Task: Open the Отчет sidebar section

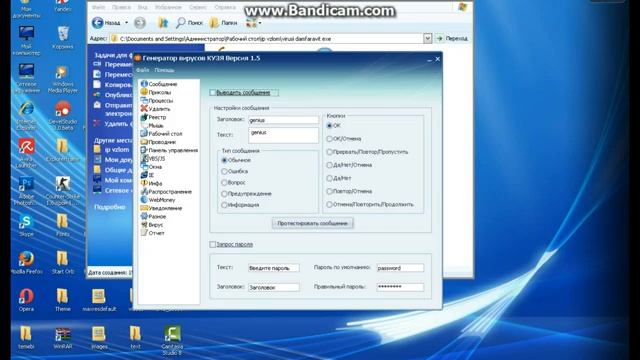Action: tap(153, 233)
